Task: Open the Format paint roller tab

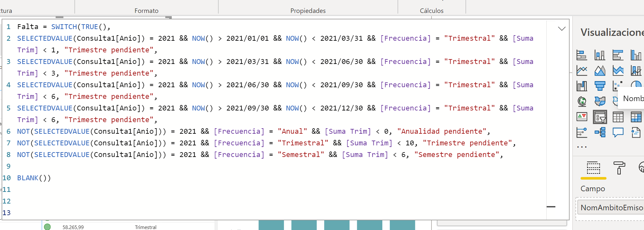Action: 619,168
